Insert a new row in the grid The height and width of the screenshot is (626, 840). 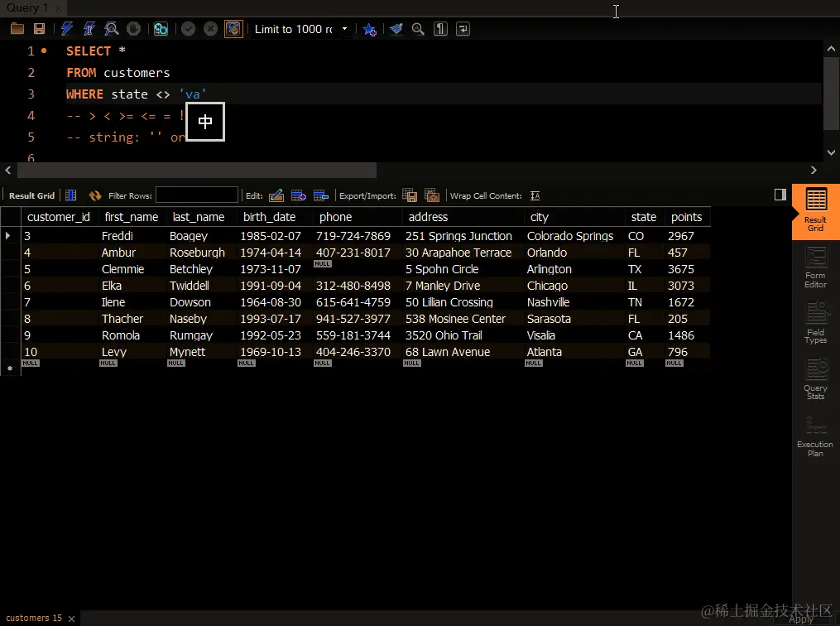pyautogui.click(x=299, y=195)
